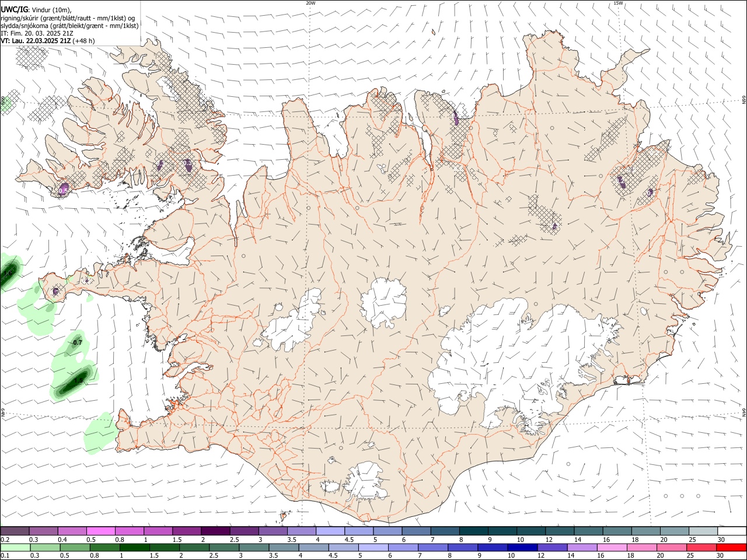Click the dark teal 8–9 swatch in upper legend
The image size is (747, 560).
click(473, 531)
